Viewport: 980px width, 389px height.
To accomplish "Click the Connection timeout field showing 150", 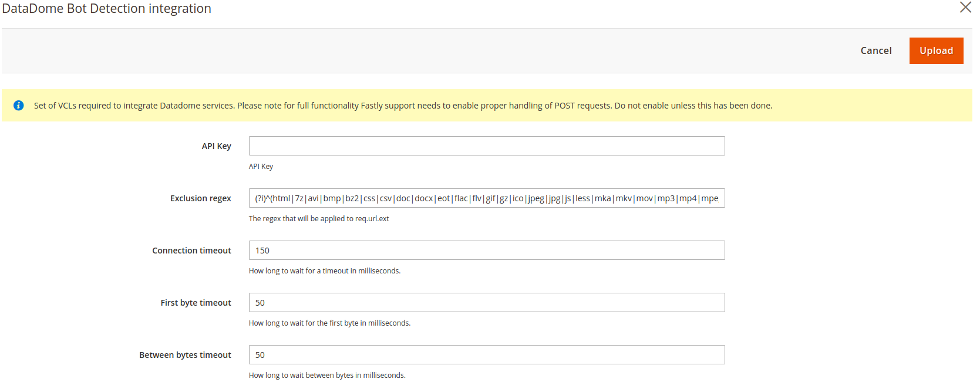I will 487,251.
